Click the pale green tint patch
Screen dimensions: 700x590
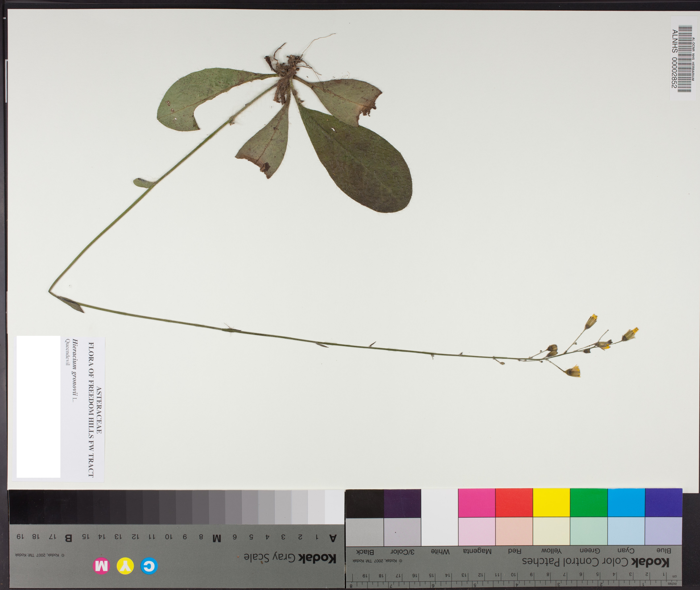tap(588, 531)
